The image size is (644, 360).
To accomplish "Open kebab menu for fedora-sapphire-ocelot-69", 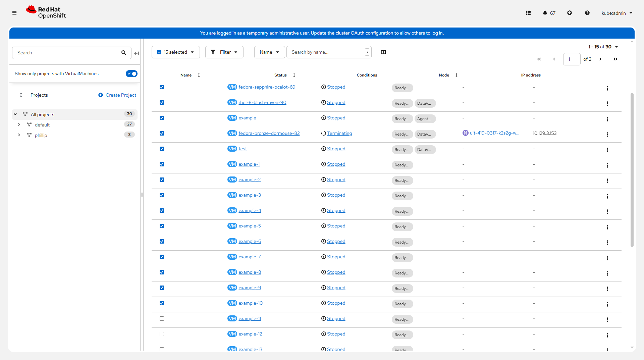I will pyautogui.click(x=607, y=88).
